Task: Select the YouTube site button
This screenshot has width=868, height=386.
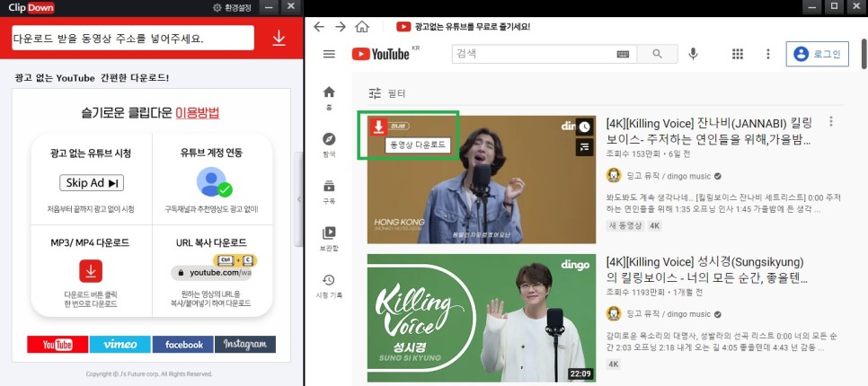Action: 58,344
